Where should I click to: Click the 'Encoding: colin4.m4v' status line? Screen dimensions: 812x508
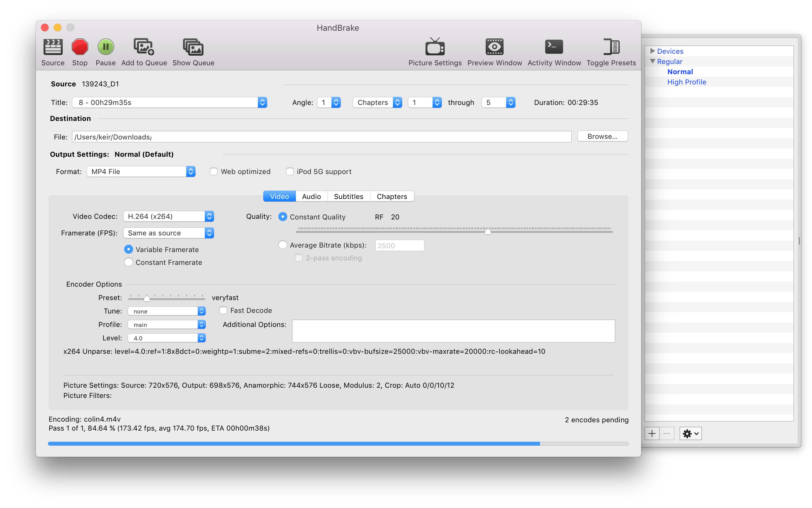(x=85, y=419)
